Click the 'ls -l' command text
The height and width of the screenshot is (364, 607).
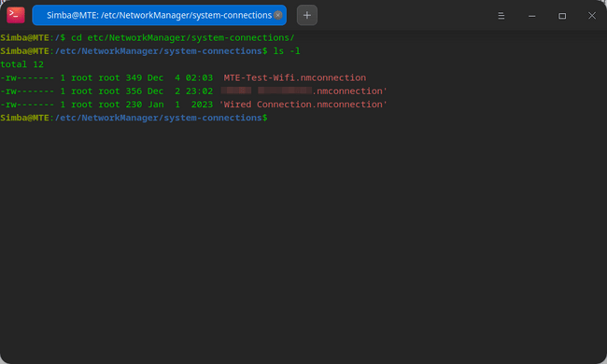coord(287,51)
